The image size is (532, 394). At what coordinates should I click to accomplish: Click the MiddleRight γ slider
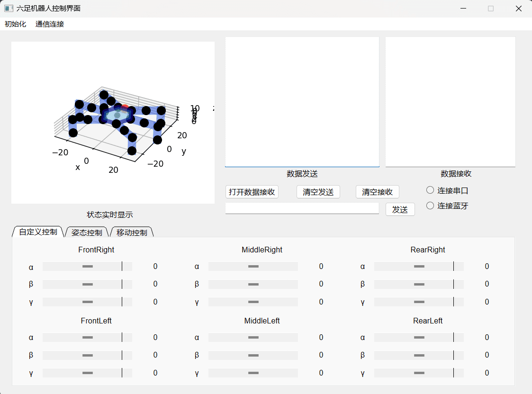[x=253, y=302]
